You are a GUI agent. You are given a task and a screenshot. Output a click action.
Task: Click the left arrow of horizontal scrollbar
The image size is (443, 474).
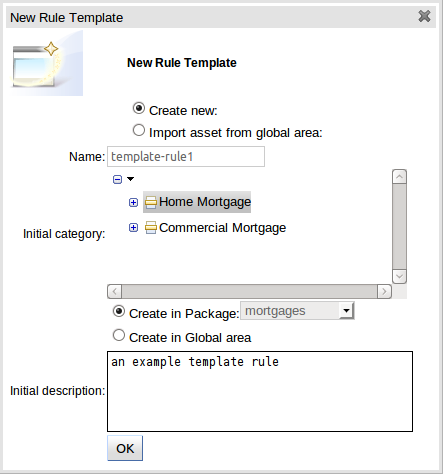pyautogui.click(x=115, y=291)
